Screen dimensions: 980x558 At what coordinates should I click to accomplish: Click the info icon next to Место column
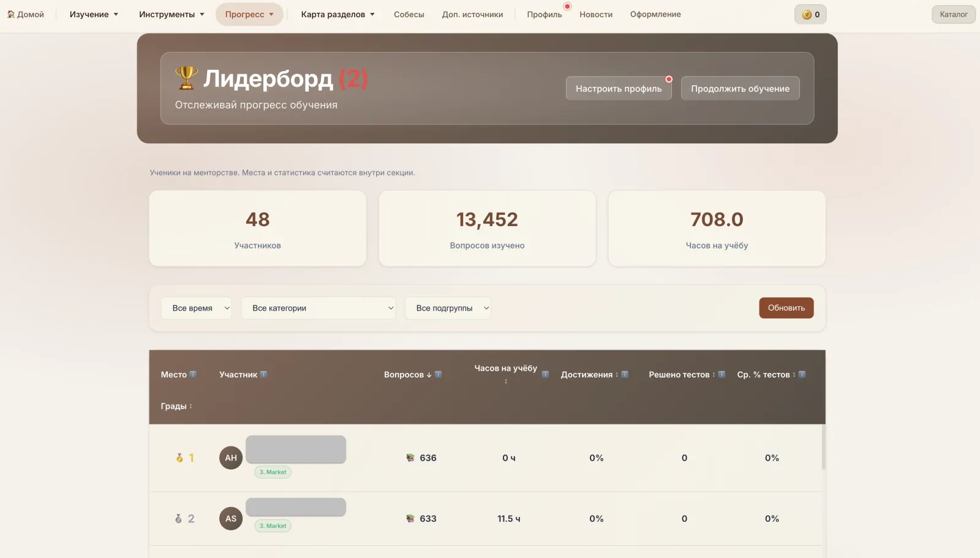pyautogui.click(x=193, y=374)
